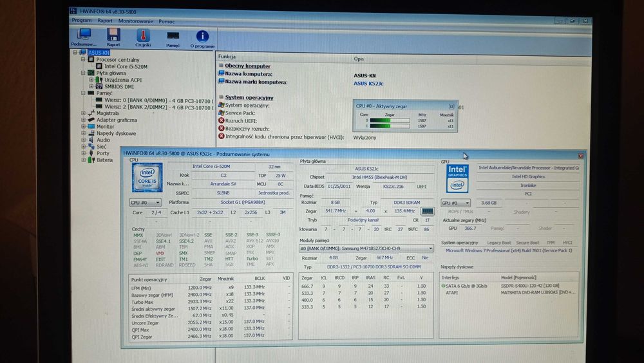Click the DDR3 SDRAM type field
This screenshot has width=644, height=363.
click(406, 203)
